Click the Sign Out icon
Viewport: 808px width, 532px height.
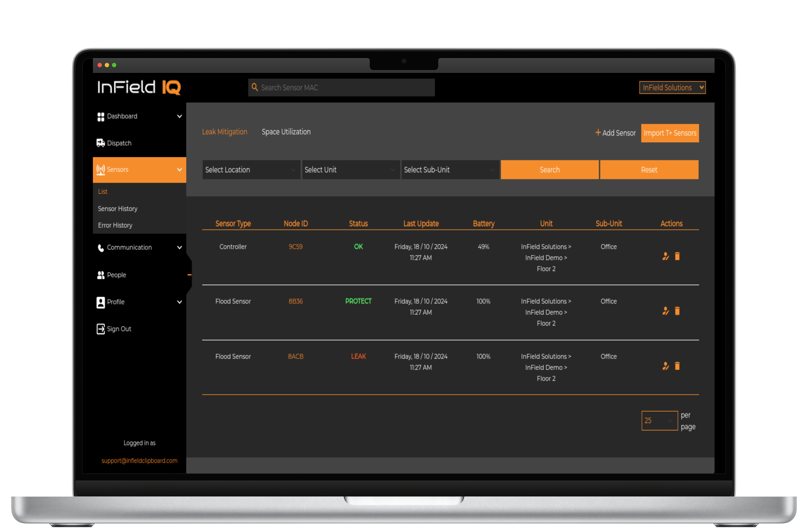coord(101,329)
